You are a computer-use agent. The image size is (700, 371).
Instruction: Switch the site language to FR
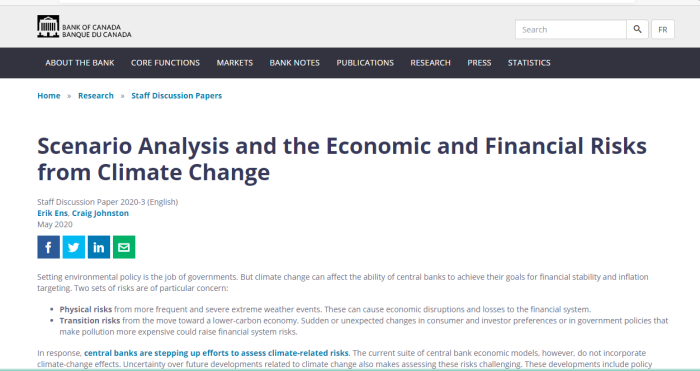click(x=662, y=29)
